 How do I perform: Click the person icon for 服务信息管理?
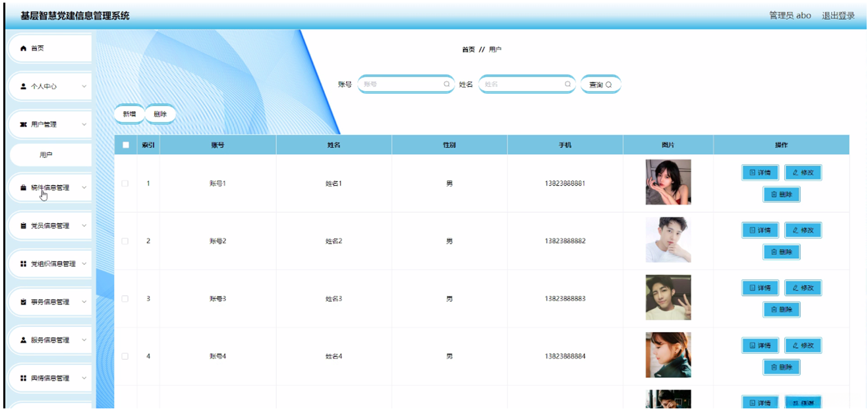pyautogui.click(x=24, y=341)
